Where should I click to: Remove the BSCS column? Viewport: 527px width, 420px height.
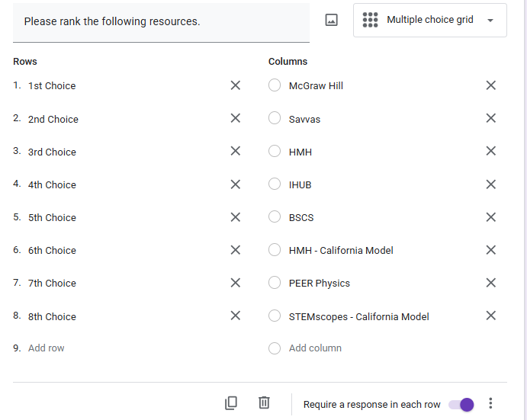(491, 217)
